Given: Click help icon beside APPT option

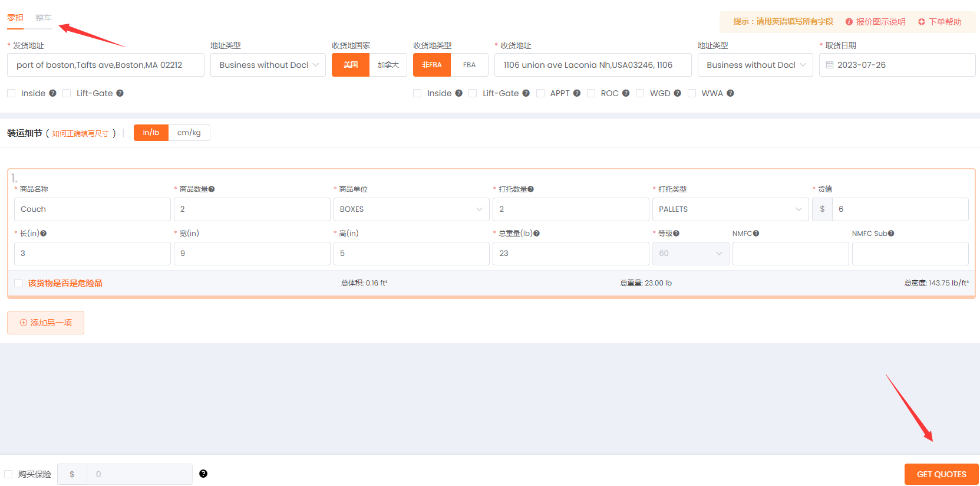Looking at the screenshot, I should (x=577, y=93).
